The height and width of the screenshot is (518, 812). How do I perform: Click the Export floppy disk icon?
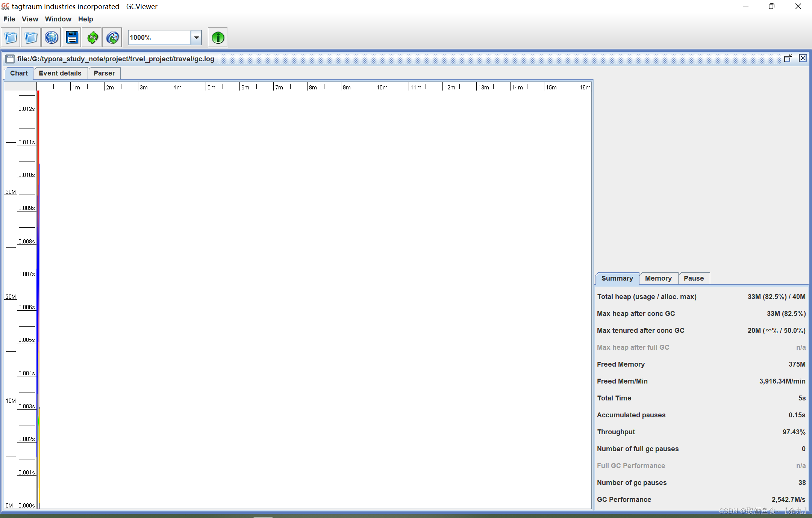(x=72, y=38)
